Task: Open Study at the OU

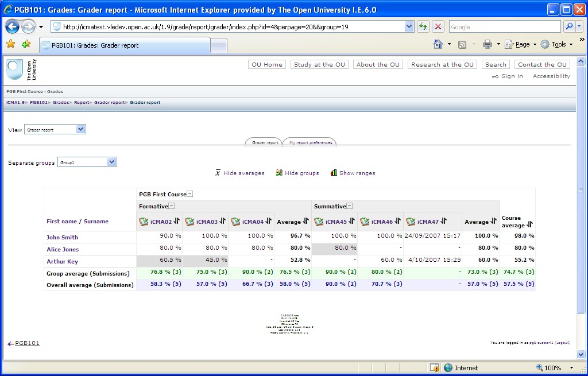Action: pyautogui.click(x=319, y=64)
